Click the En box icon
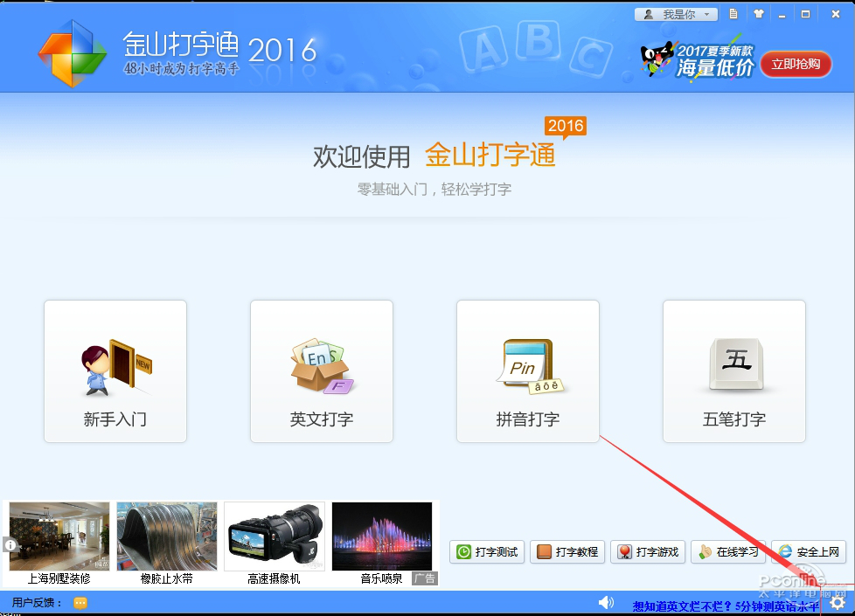Viewport: 855px width, 616px height. coord(322,366)
